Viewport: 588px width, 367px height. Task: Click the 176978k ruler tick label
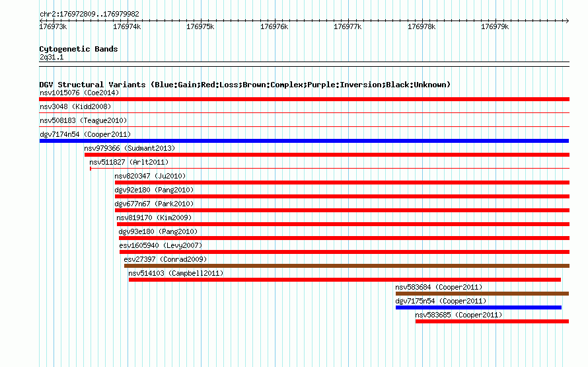(x=422, y=26)
